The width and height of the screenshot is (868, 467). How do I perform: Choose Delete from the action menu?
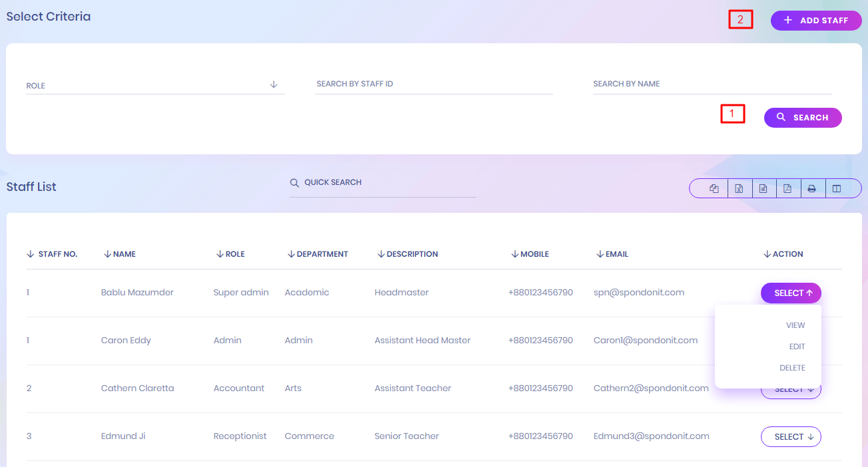(x=792, y=368)
